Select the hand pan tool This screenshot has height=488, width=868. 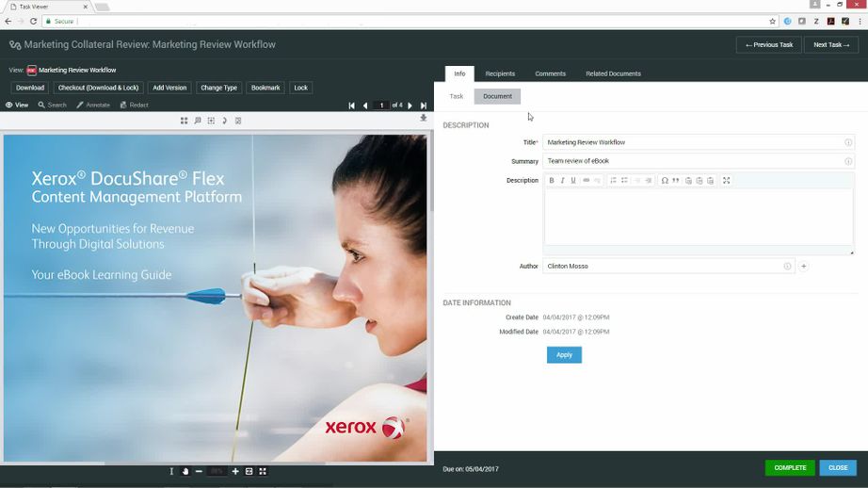point(185,471)
